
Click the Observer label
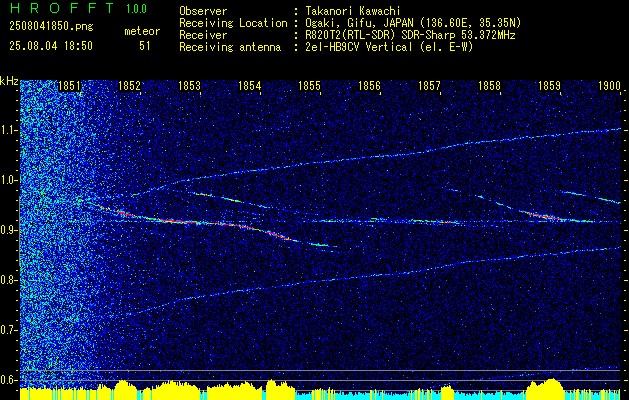(203, 11)
